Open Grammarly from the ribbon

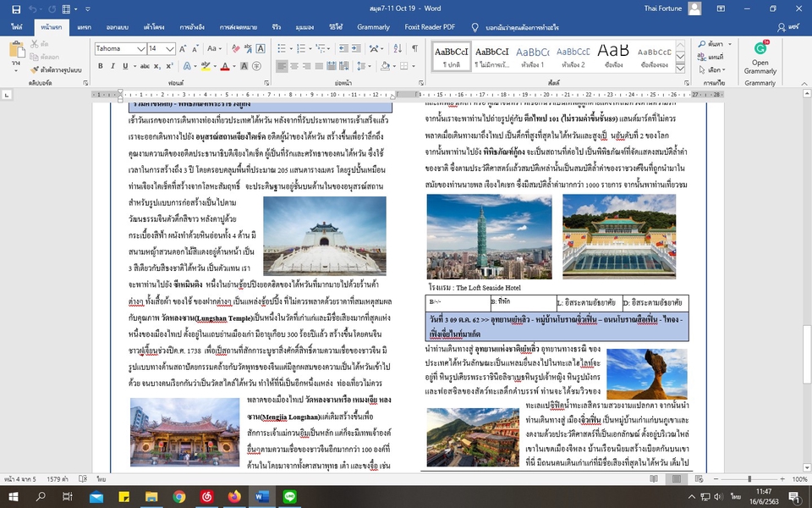pyautogui.click(x=760, y=58)
